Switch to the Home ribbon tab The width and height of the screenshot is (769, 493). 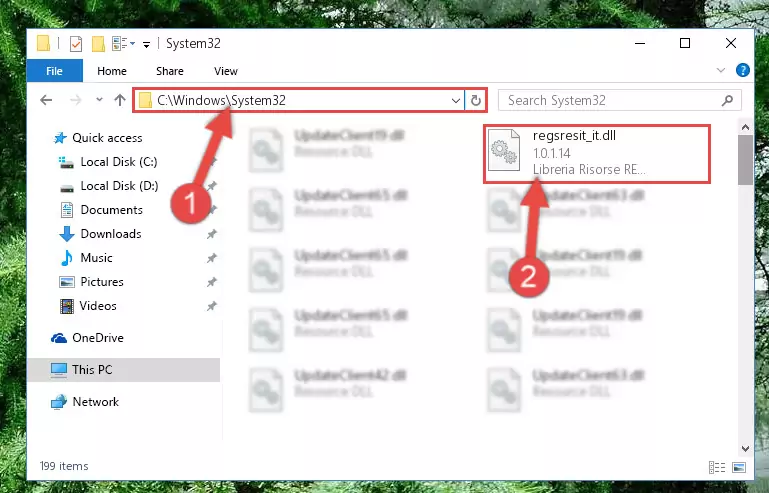pos(112,71)
